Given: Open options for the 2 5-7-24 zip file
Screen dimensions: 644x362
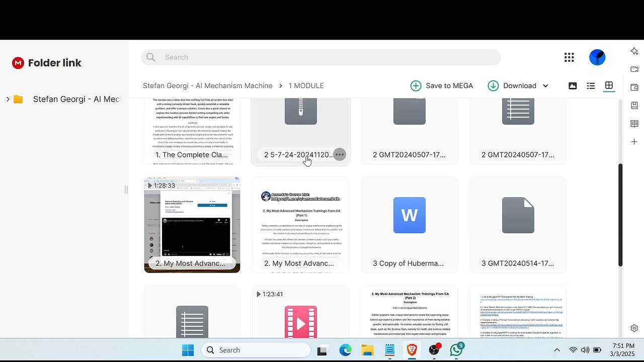Looking at the screenshot, I should click(340, 154).
